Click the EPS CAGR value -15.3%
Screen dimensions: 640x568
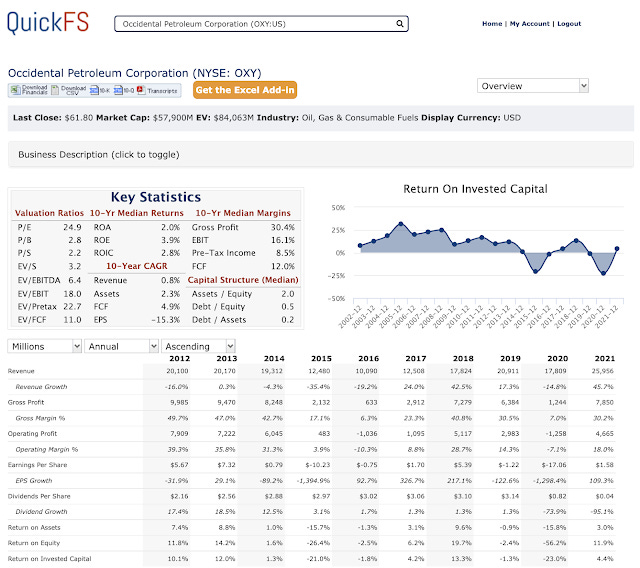pos(166,320)
